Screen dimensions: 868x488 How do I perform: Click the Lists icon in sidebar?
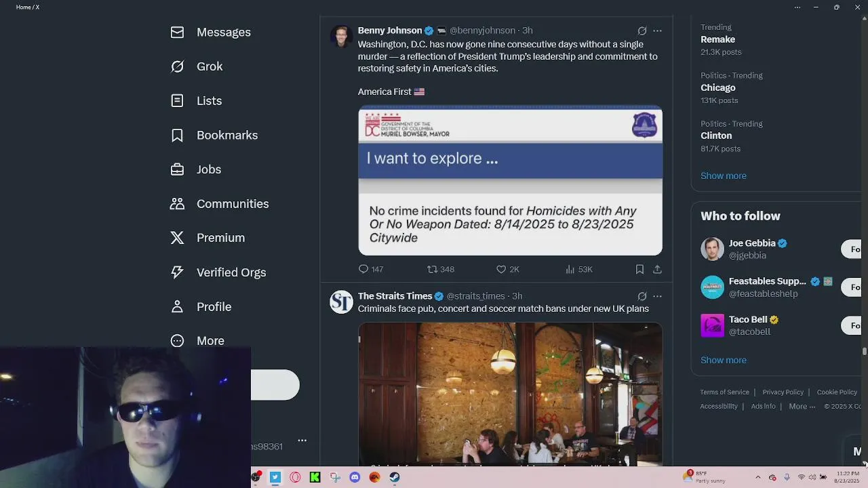point(177,100)
